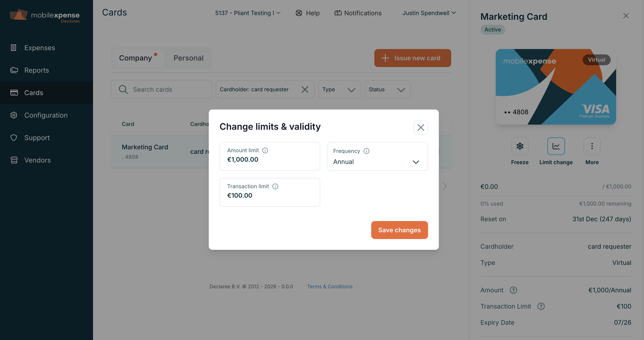This screenshot has height=340, width=644.
Task: Click the Amount help question-mark icon
Action: tap(513, 290)
